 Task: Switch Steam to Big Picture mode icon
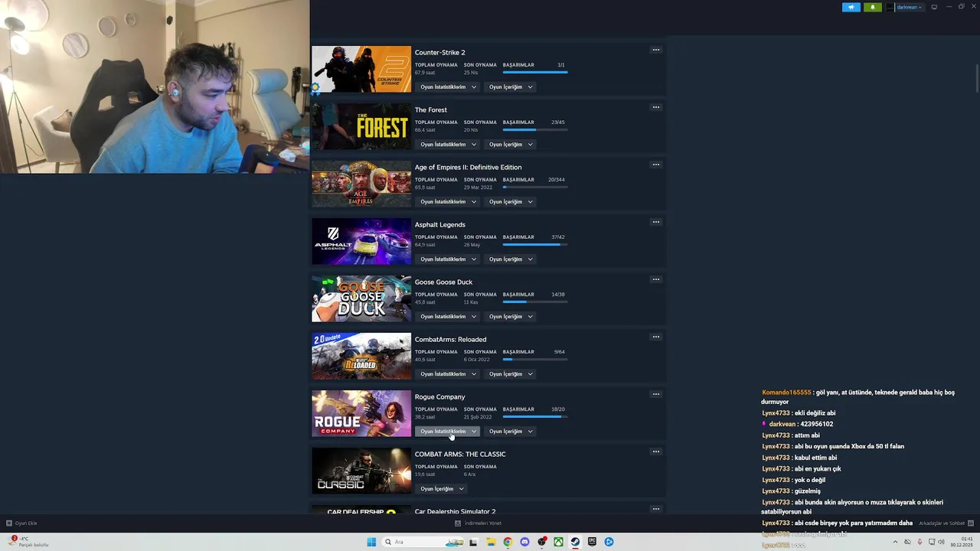click(x=934, y=7)
